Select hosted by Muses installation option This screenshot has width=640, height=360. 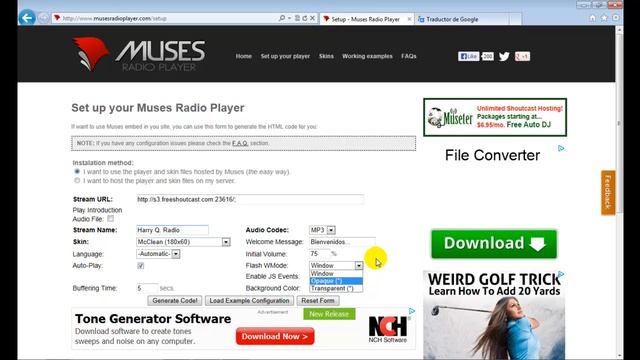[77, 171]
